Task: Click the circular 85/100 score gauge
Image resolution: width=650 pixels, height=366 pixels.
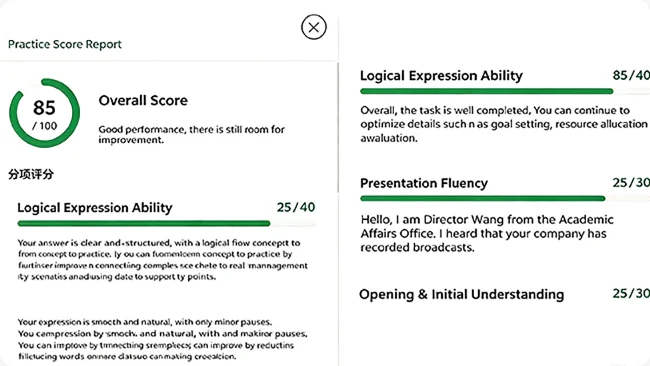Action: tap(44, 113)
